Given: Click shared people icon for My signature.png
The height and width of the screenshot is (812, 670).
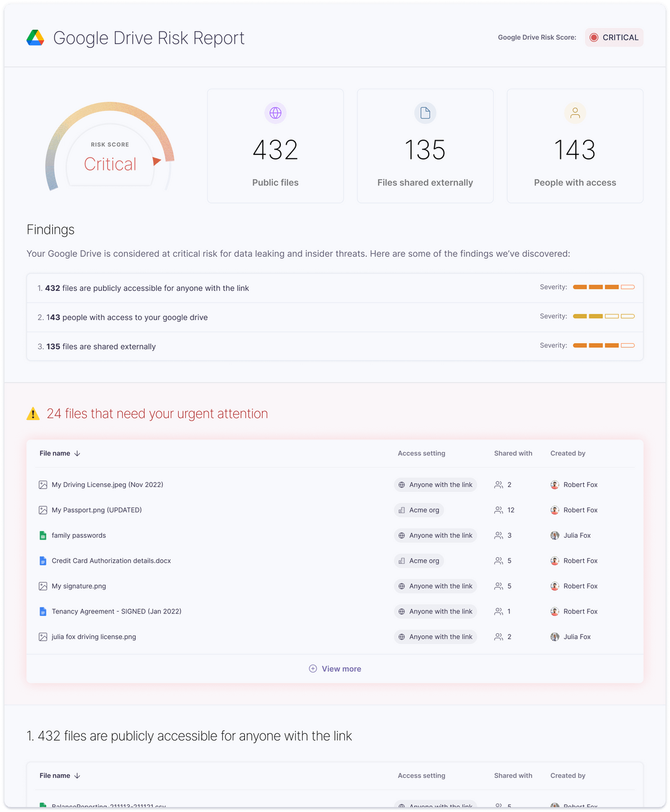Looking at the screenshot, I should pyautogui.click(x=498, y=586).
